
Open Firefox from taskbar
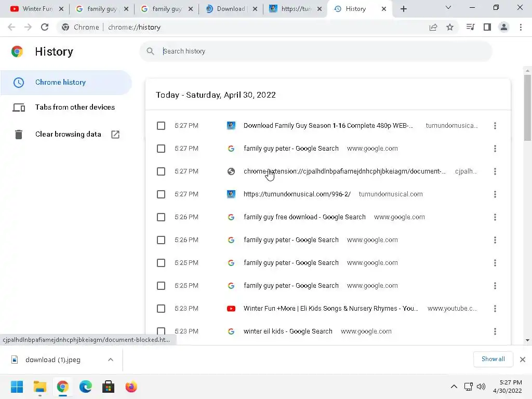(131, 387)
